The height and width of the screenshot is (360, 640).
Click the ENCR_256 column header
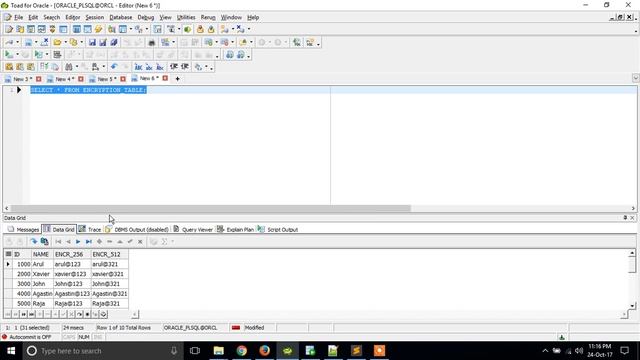(x=72, y=254)
